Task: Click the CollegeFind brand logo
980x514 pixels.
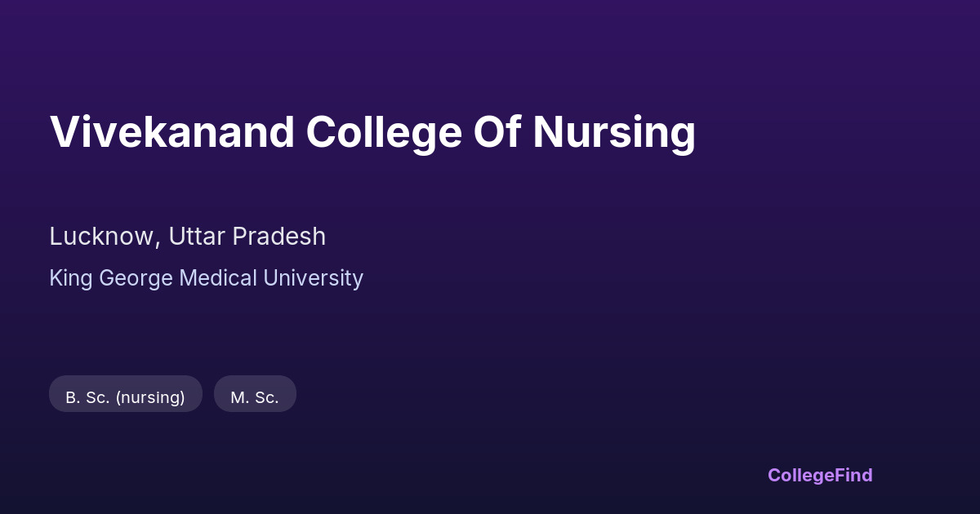Action: tap(819, 475)
